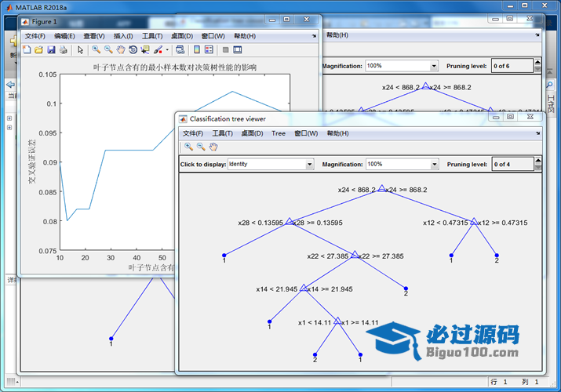Increase pruning level in background tree viewer

537,63
